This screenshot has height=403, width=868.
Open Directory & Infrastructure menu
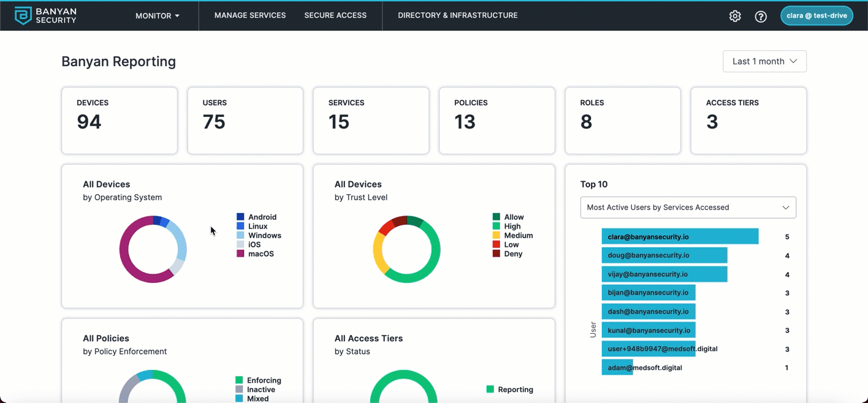coord(457,15)
